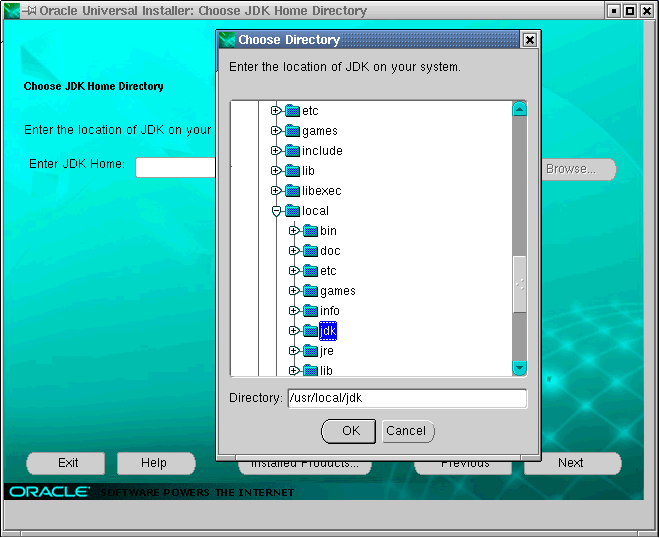Click the folder tree scrollbar thumb
Image resolution: width=659 pixels, height=538 pixels.
pos(519,285)
